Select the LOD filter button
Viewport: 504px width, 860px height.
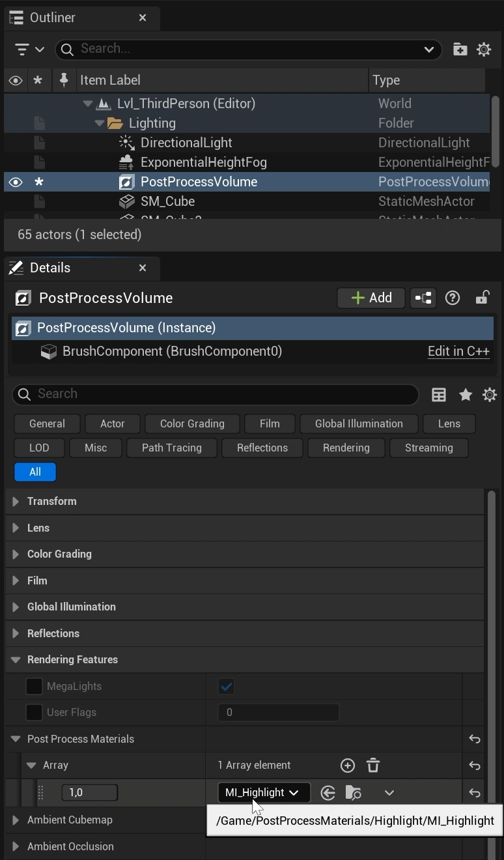click(x=39, y=448)
